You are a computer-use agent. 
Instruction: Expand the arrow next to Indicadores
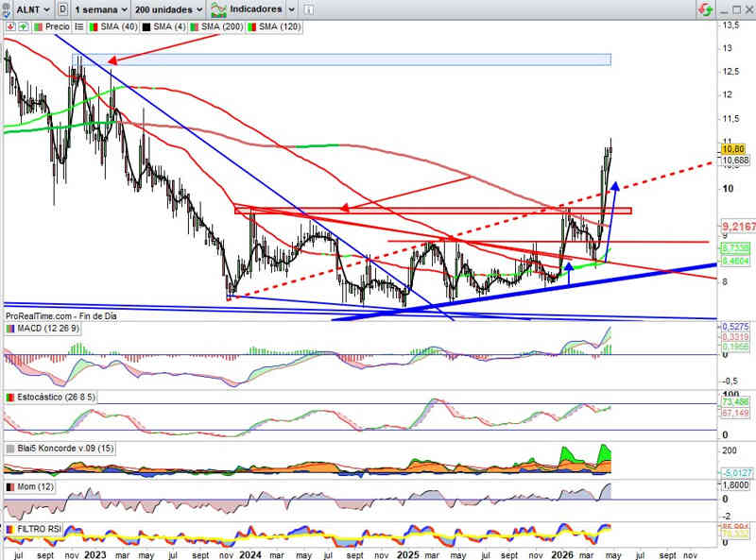point(291,9)
